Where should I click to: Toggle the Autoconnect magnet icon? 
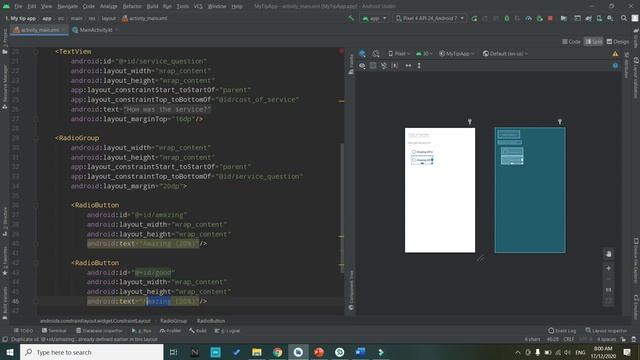[x=373, y=65]
